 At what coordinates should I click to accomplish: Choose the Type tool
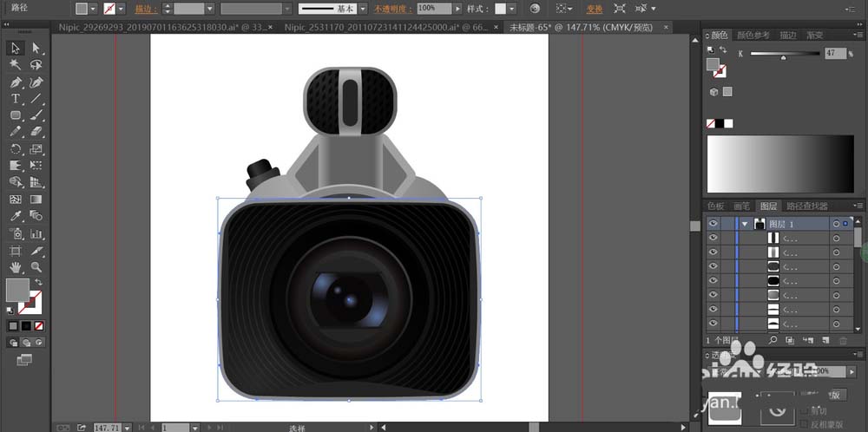tap(16, 99)
